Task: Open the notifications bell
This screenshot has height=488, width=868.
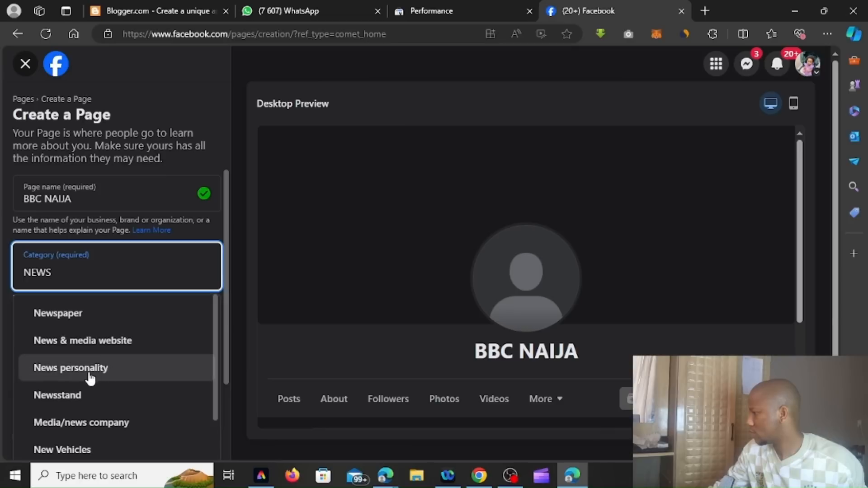Action: tap(777, 64)
